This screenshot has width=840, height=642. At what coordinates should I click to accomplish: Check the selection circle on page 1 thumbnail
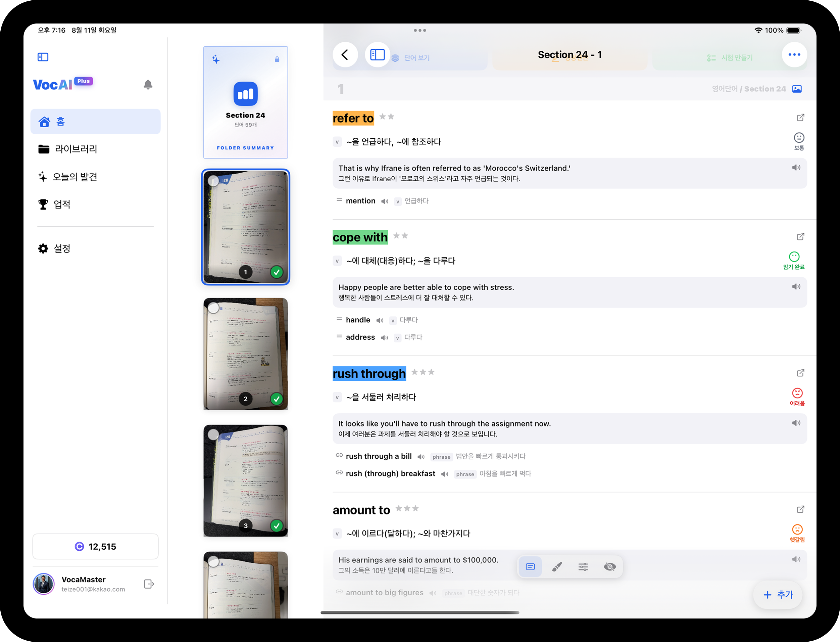213,181
